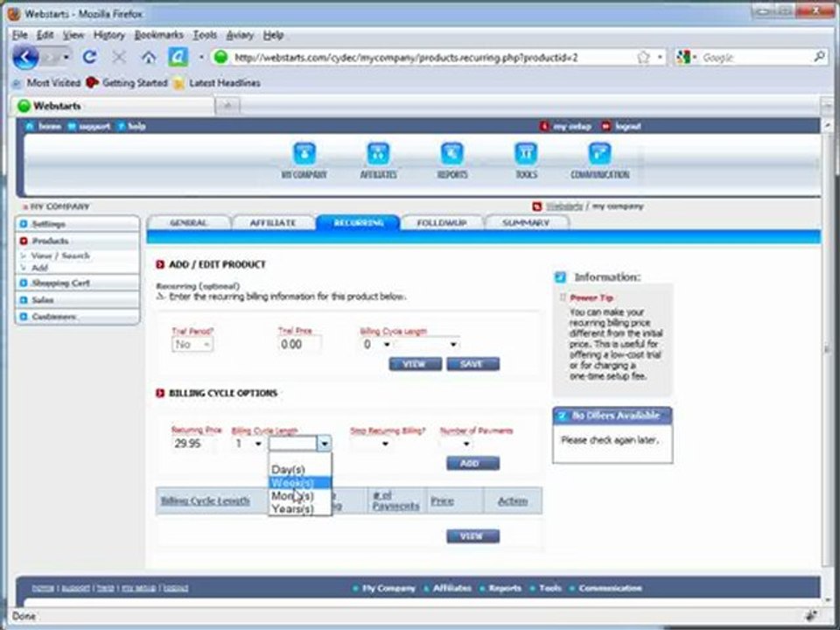This screenshot has height=630, width=840.
Task: Click the No Offers Available header icon
Action: [562, 415]
